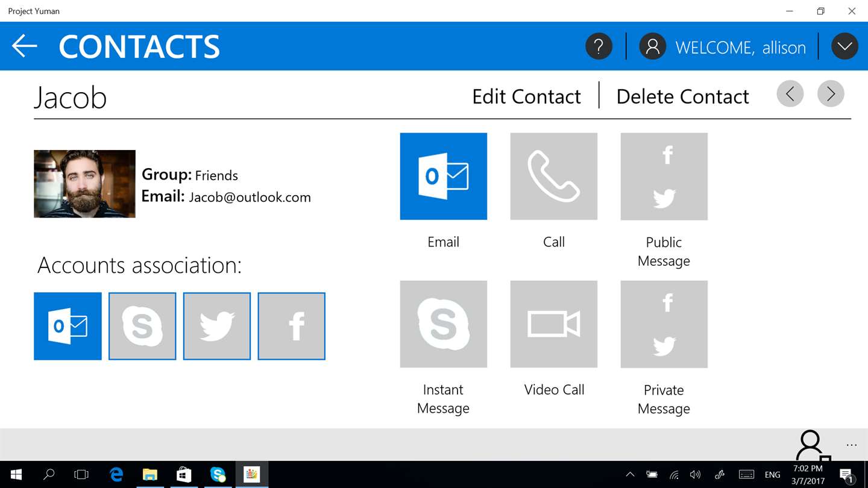868x488 pixels.
Task: Open the bottom app bar ellipsis menu
Action: tap(852, 445)
